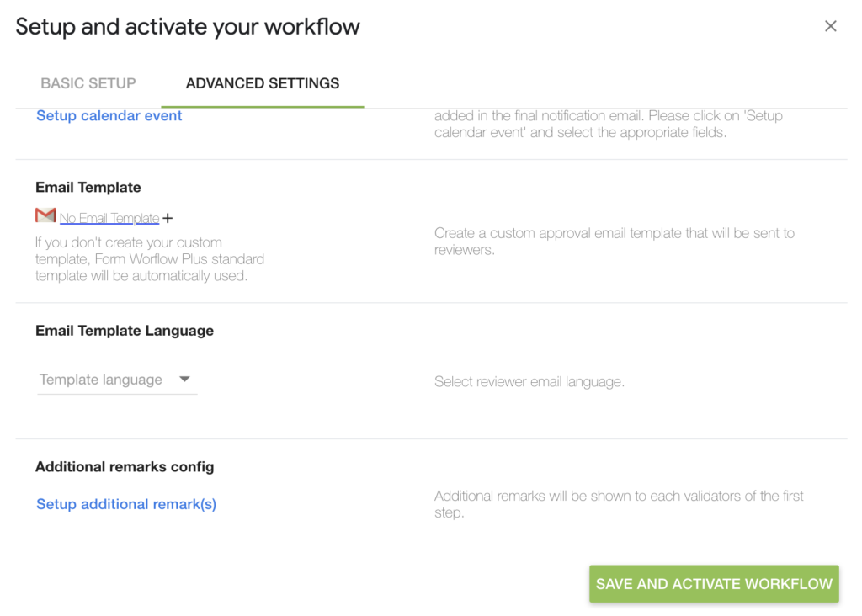Click the Email Template Language heading
This screenshot has width=862, height=616.
click(125, 331)
